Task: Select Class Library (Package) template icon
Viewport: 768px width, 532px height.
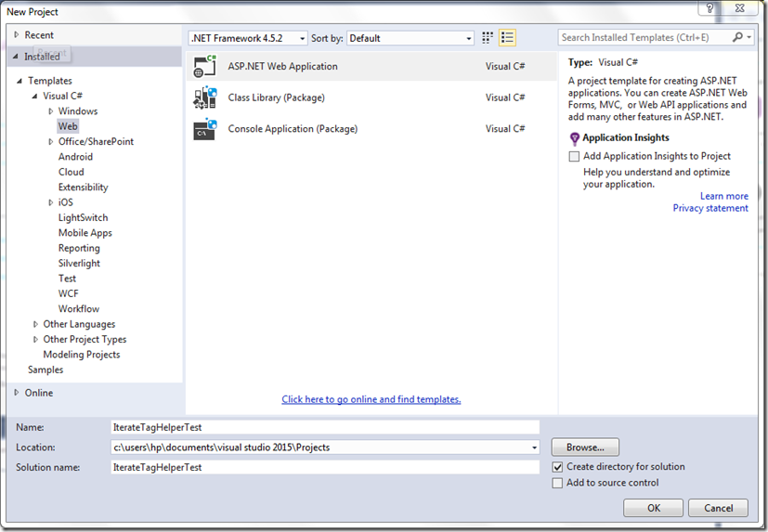Action: pos(204,97)
